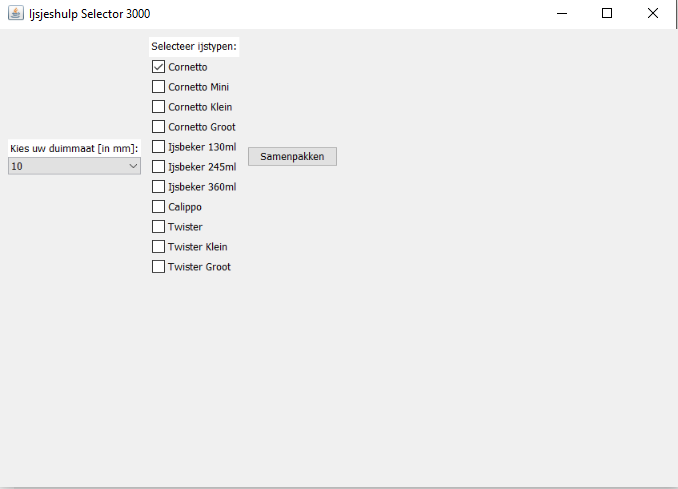Click the 'Kies uw duimmaat [in mm]:' label
678x489 pixels.
tap(74, 148)
